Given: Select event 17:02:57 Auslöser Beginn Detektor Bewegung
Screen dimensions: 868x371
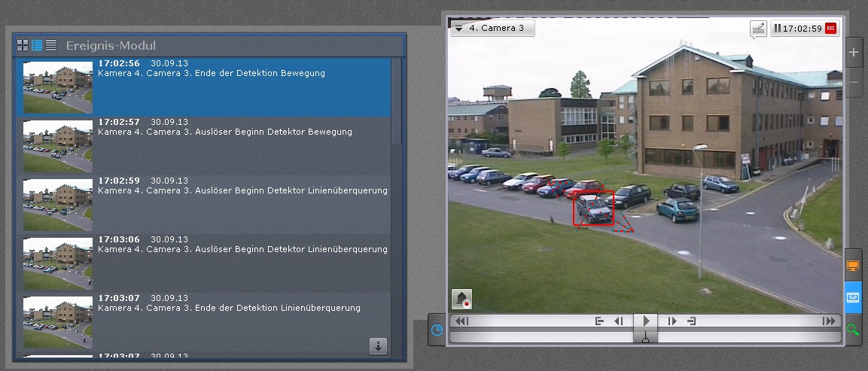Looking at the screenshot, I should (204, 146).
